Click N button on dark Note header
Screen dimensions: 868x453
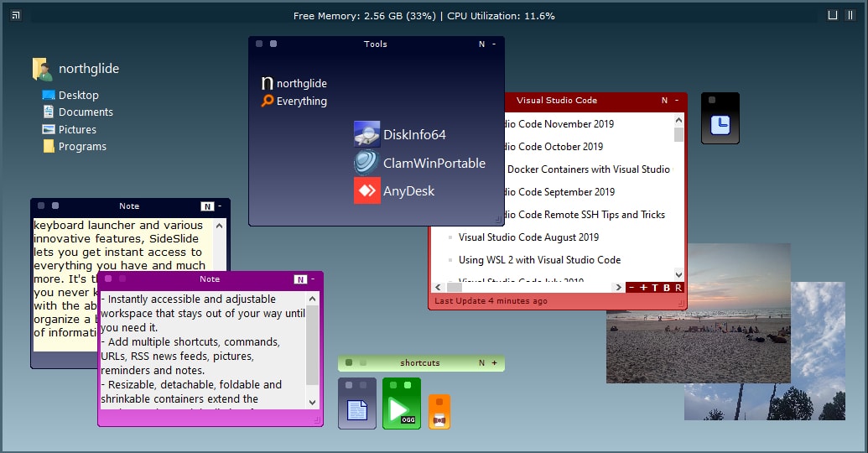[x=207, y=206]
